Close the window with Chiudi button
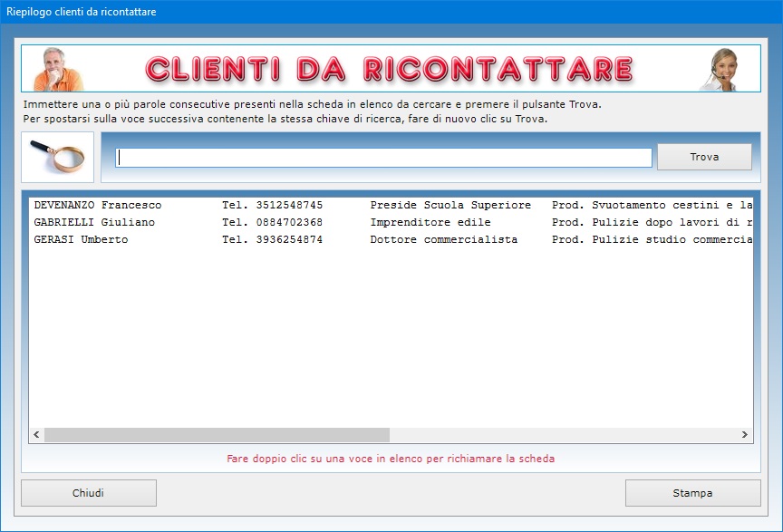Image resolution: width=783 pixels, height=532 pixels. click(x=89, y=493)
